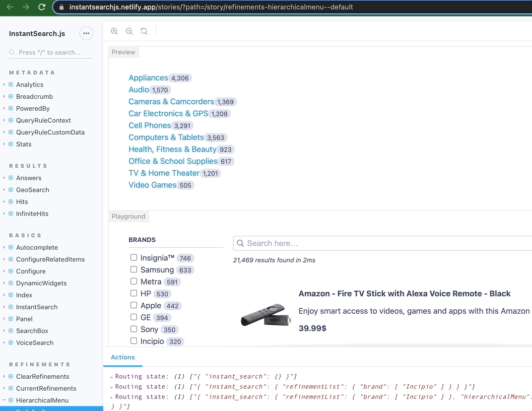Click the "39.99$" product price
The width and height of the screenshot is (532, 411).
tap(313, 328)
